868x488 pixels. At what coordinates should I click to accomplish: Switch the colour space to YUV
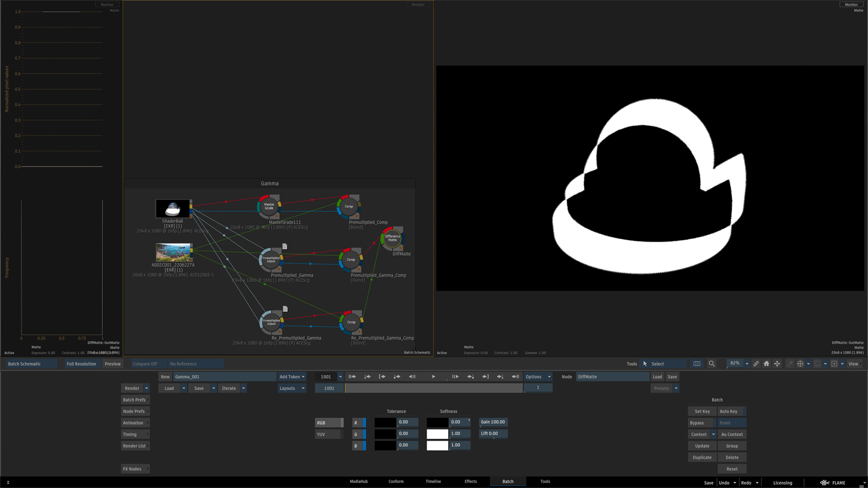point(329,434)
